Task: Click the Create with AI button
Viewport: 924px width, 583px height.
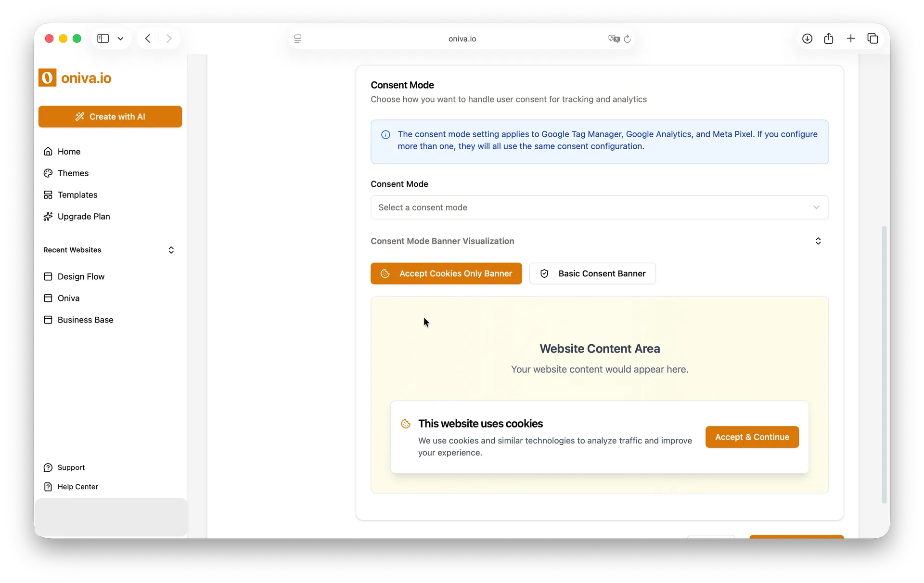Action: click(x=110, y=117)
